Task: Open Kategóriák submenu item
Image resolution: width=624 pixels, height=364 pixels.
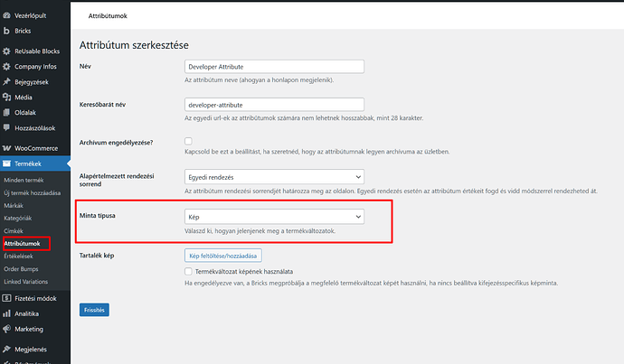Action: click(x=18, y=219)
